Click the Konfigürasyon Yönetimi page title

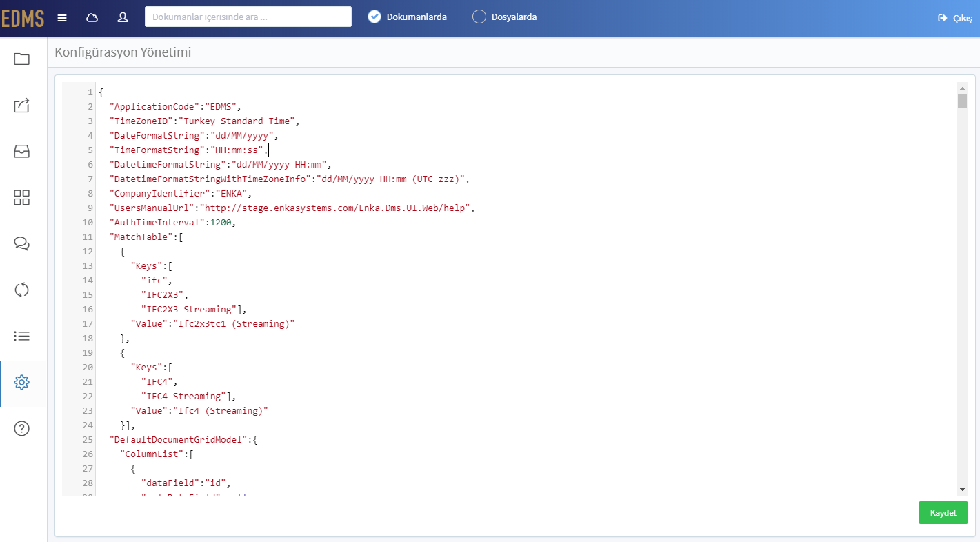click(x=123, y=52)
